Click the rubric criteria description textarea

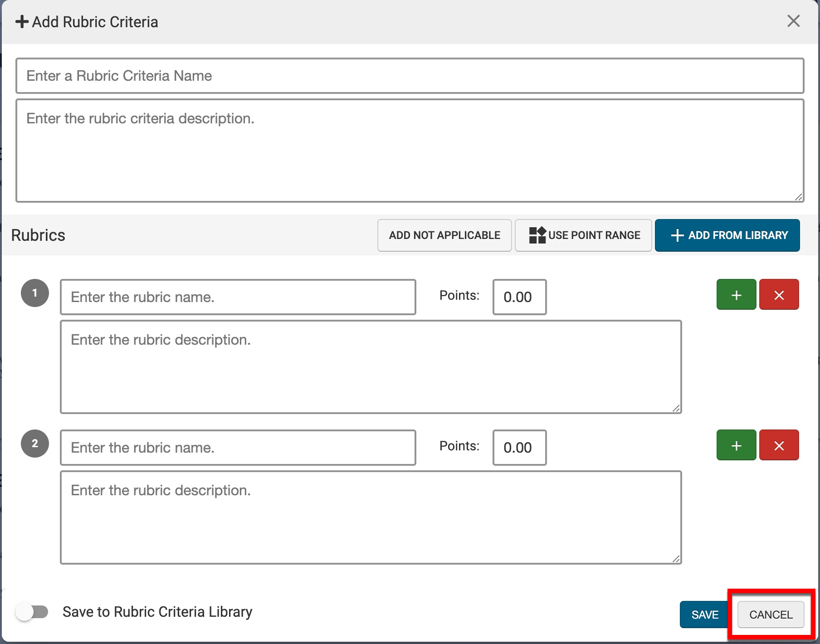410,151
